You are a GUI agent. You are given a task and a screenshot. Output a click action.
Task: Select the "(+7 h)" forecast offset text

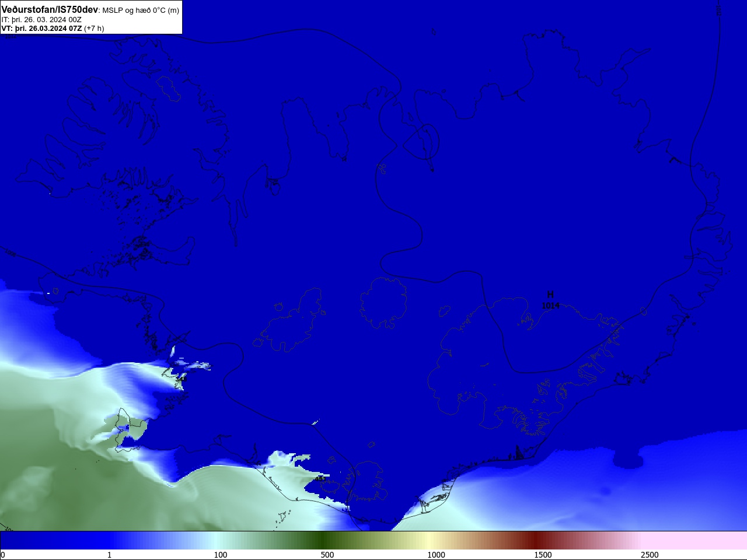click(x=94, y=28)
